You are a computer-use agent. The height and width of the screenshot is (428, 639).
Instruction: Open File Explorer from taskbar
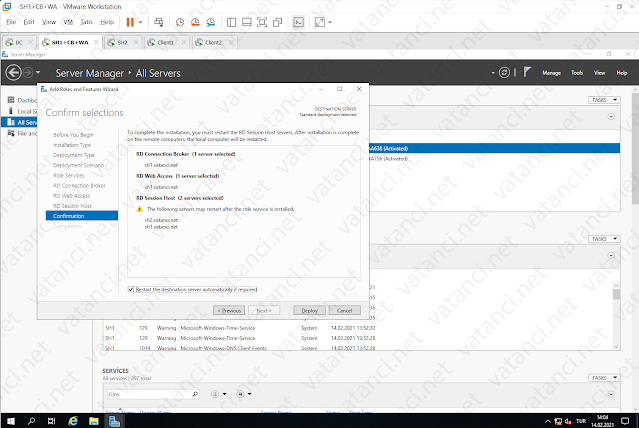point(94,421)
